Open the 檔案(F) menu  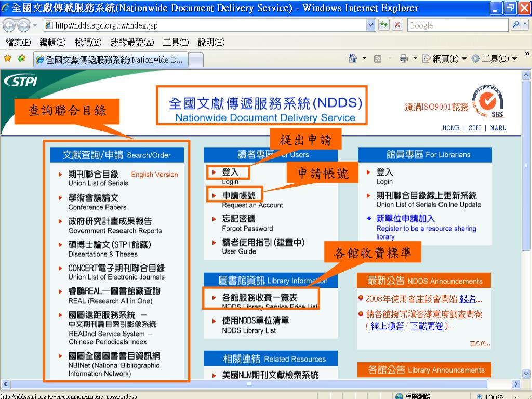coord(18,43)
